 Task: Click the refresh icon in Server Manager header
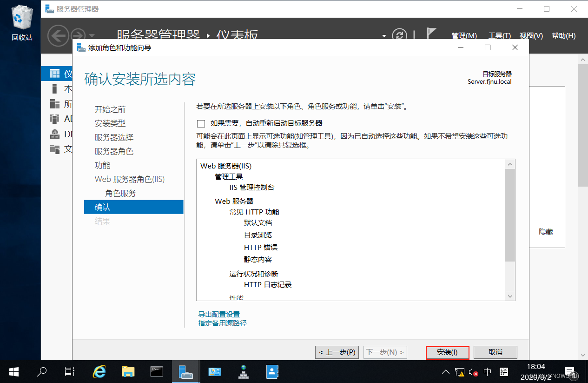click(400, 35)
